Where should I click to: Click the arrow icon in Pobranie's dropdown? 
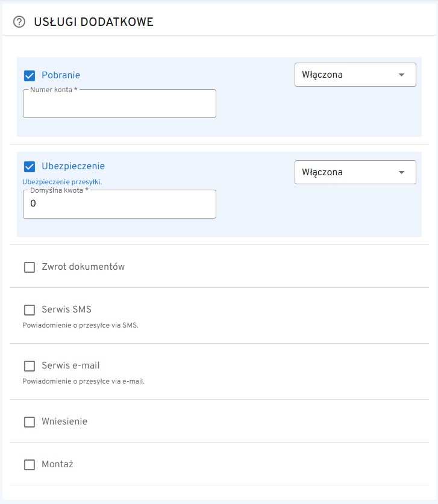402,75
